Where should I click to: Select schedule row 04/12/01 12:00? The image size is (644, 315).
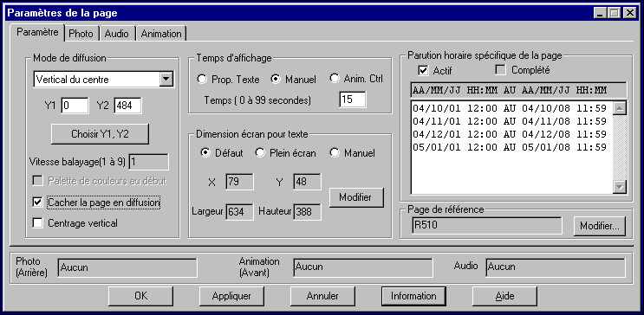[x=510, y=134]
